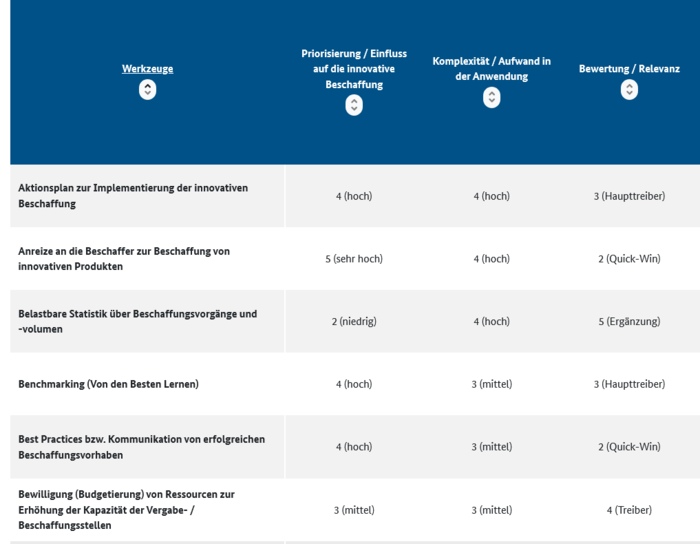Toggle sorting icon below Bewertung / Relevanz
The image size is (700, 544).
pyautogui.click(x=629, y=90)
